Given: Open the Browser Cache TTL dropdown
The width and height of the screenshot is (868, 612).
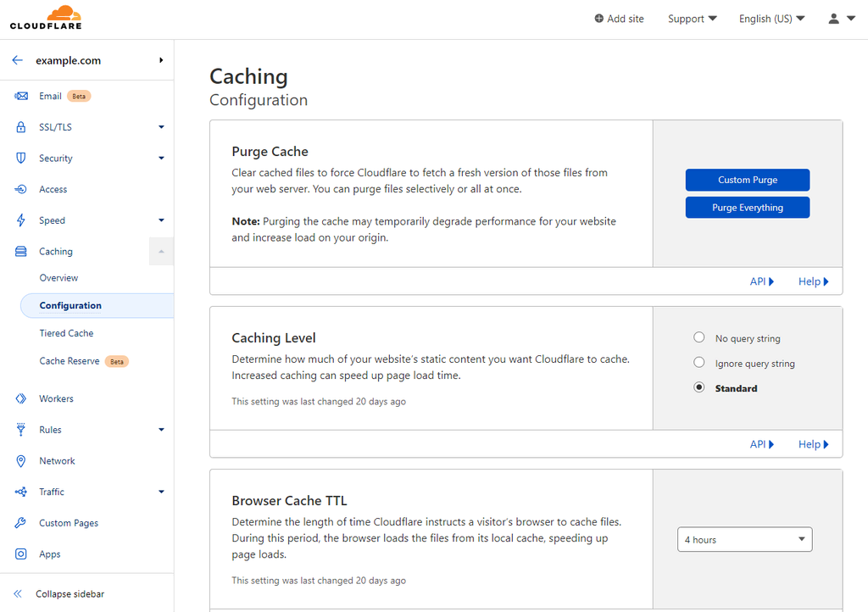Looking at the screenshot, I should [x=744, y=540].
